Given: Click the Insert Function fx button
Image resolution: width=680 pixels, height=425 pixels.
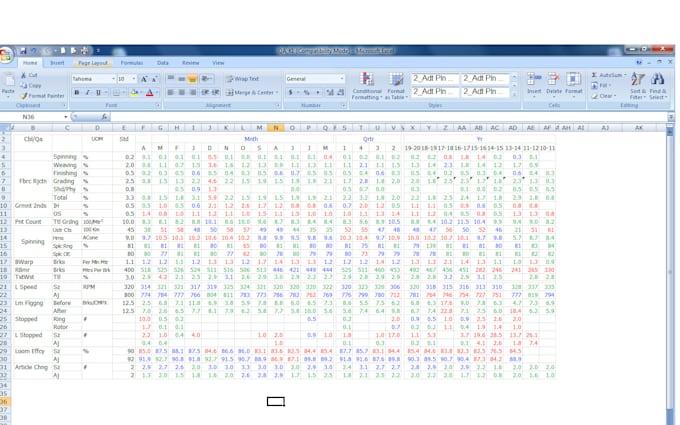Looking at the screenshot, I should [104, 117].
